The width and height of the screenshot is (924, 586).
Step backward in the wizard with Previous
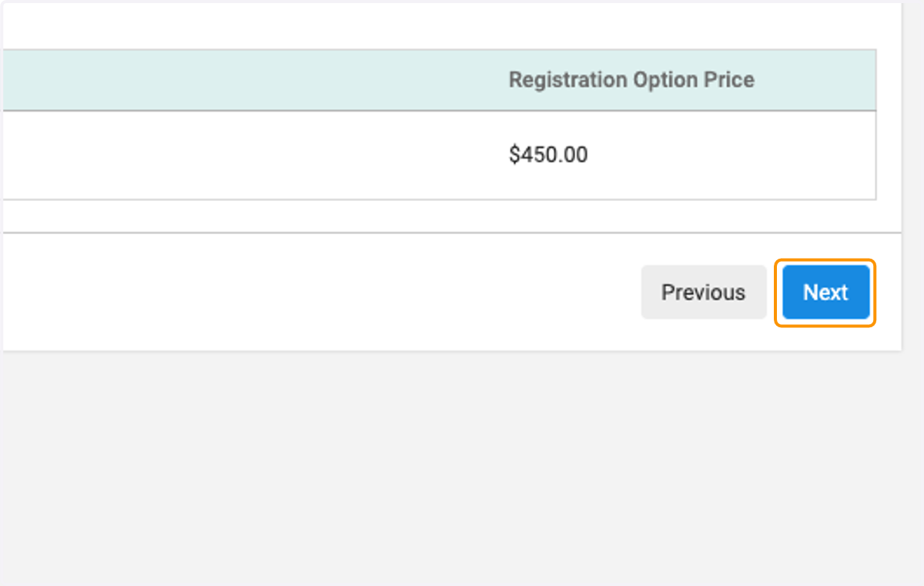tap(703, 293)
